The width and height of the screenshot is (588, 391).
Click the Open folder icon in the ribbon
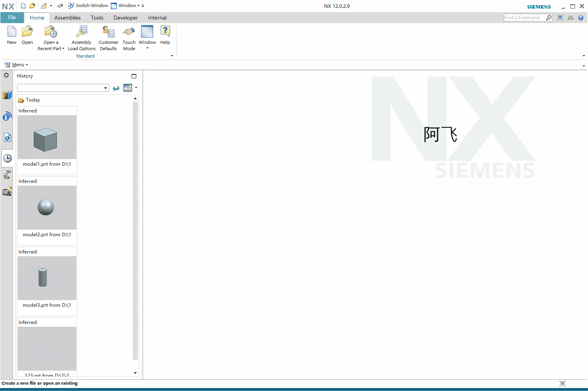(x=27, y=35)
